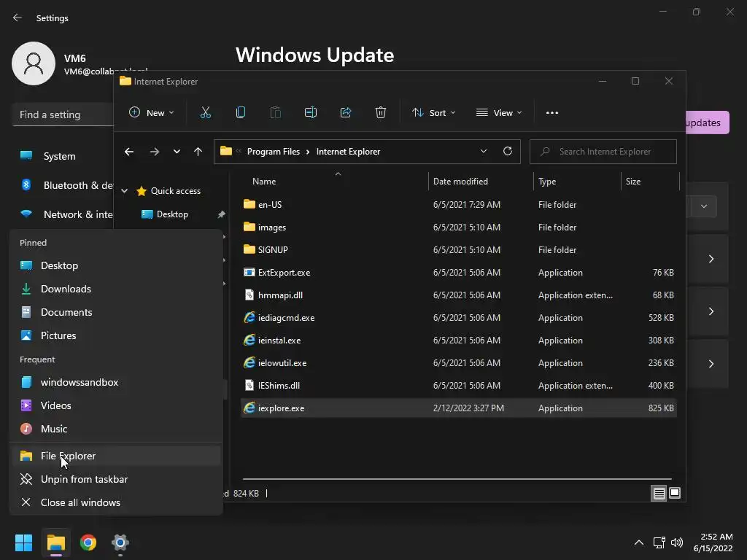Choose Unpin from taskbar
Screen dimensions: 747x560
tap(116, 480)
